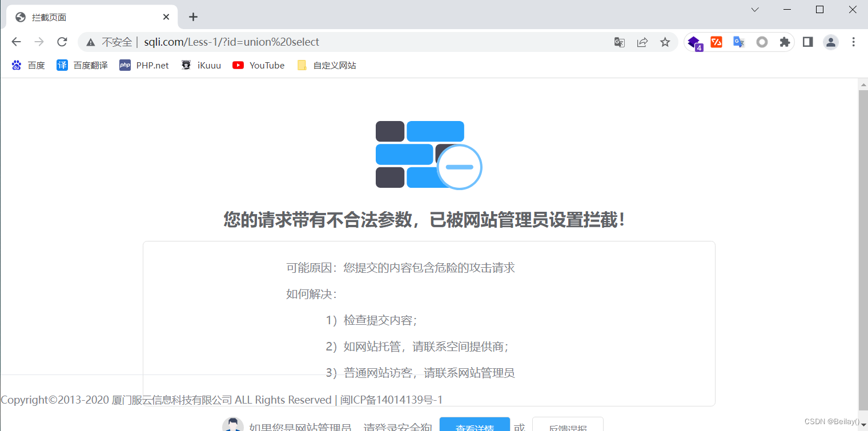Image resolution: width=868 pixels, height=431 pixels.
Task: Open the orange code extension icon
Action: pos(716,42)
